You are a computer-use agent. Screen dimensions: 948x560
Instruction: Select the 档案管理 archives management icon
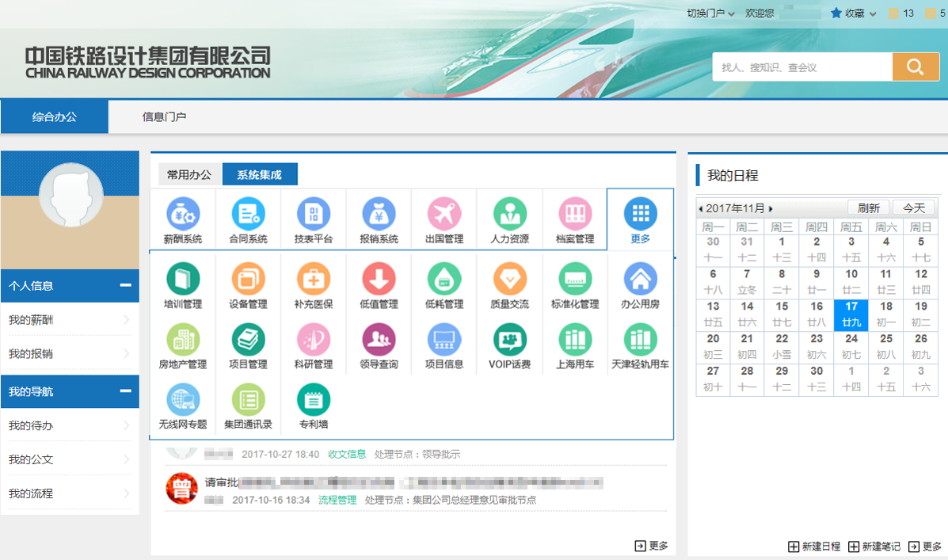574,219
